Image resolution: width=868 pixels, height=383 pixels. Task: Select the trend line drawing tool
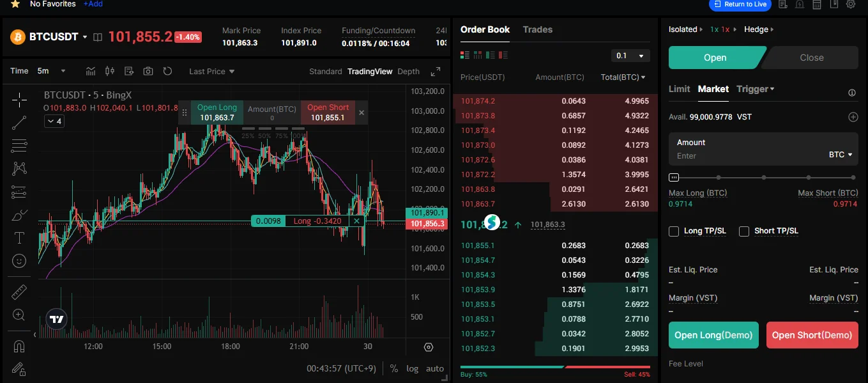[19, 123]
